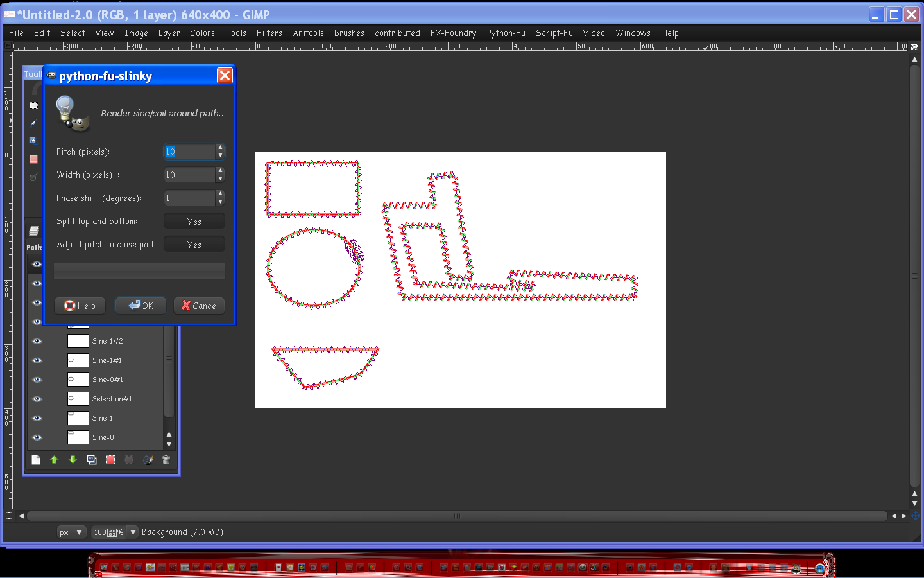Toggle the eye for Sine-0 path
Screen dimensions: 924x578
[x=37, y=437]
